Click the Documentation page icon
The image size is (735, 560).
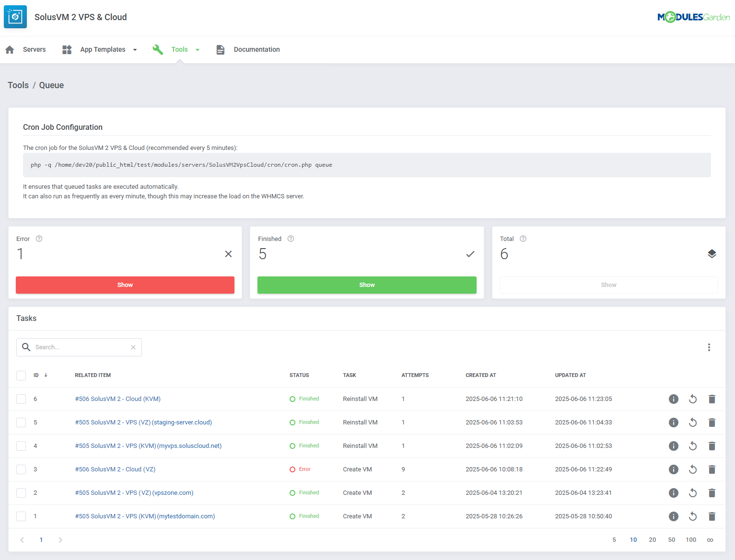[x=221, y=49]
